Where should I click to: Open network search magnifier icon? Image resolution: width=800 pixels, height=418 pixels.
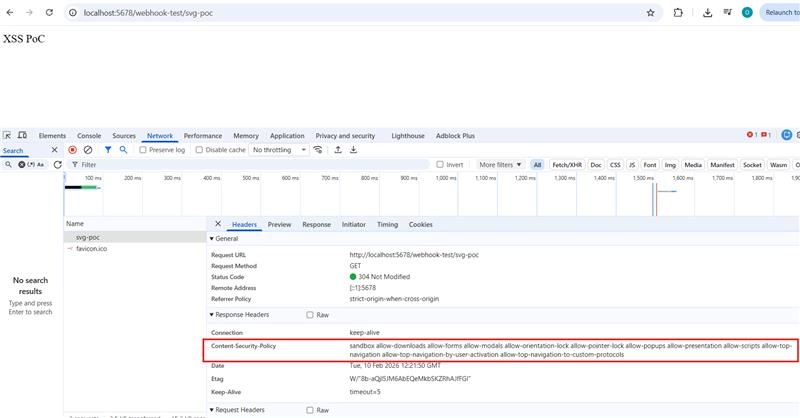pos(123,150)
